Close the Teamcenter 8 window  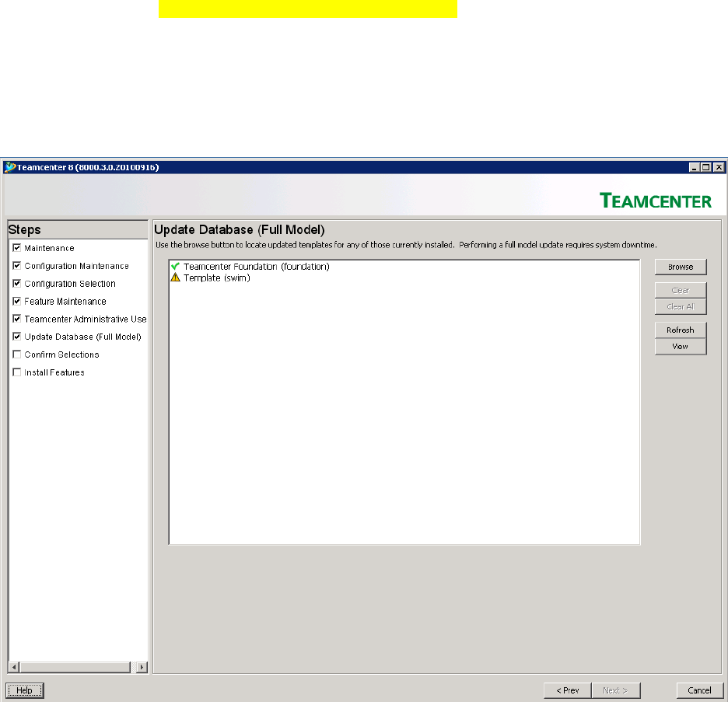(x=719, y=167)
